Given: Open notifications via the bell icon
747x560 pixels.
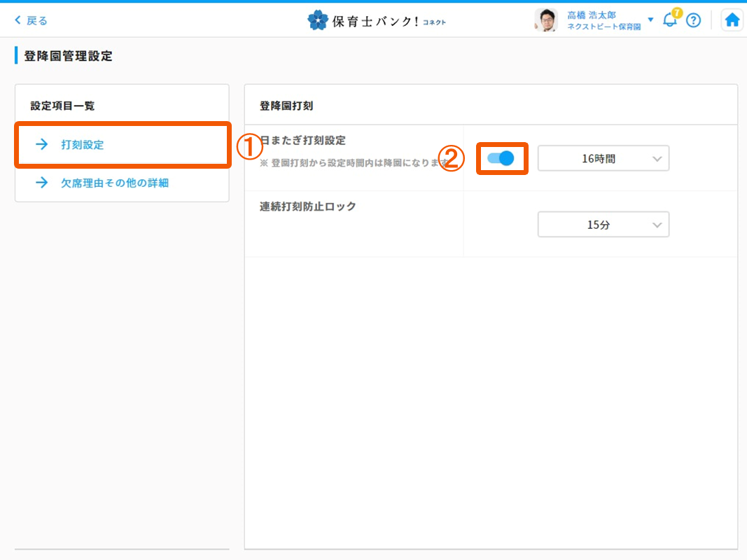Looking at the screenshot, I should click(669, 21).
